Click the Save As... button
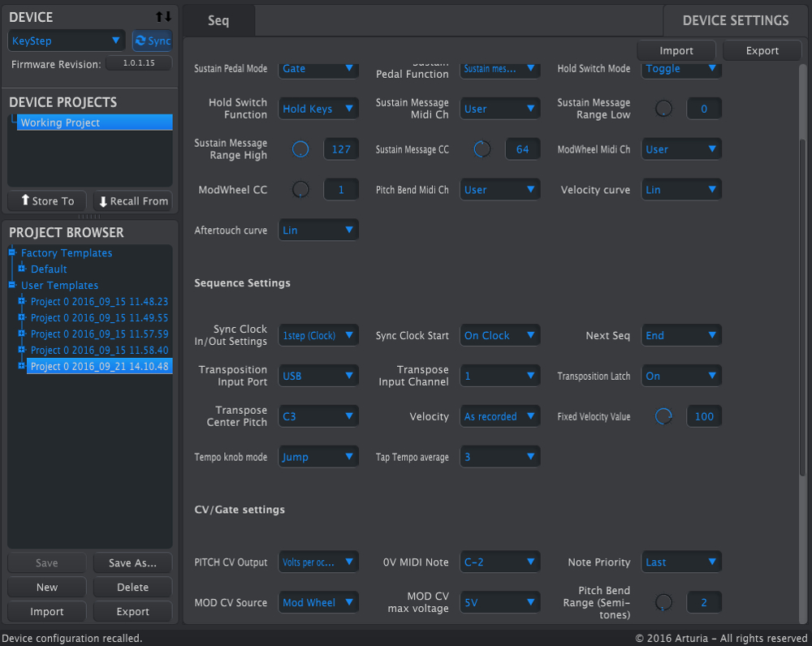This screenshot has height=646, width=812. pyautogui.click(x=132, y=562)
